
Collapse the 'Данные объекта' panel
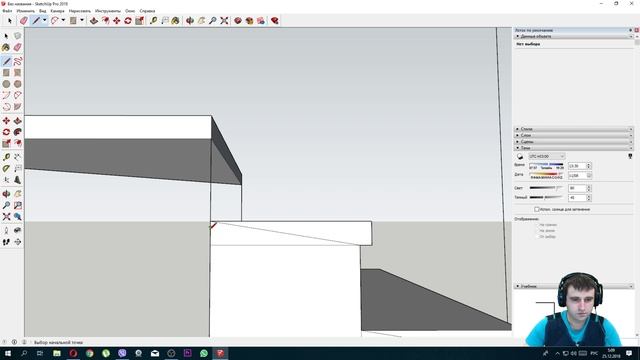tap(573, 36)
